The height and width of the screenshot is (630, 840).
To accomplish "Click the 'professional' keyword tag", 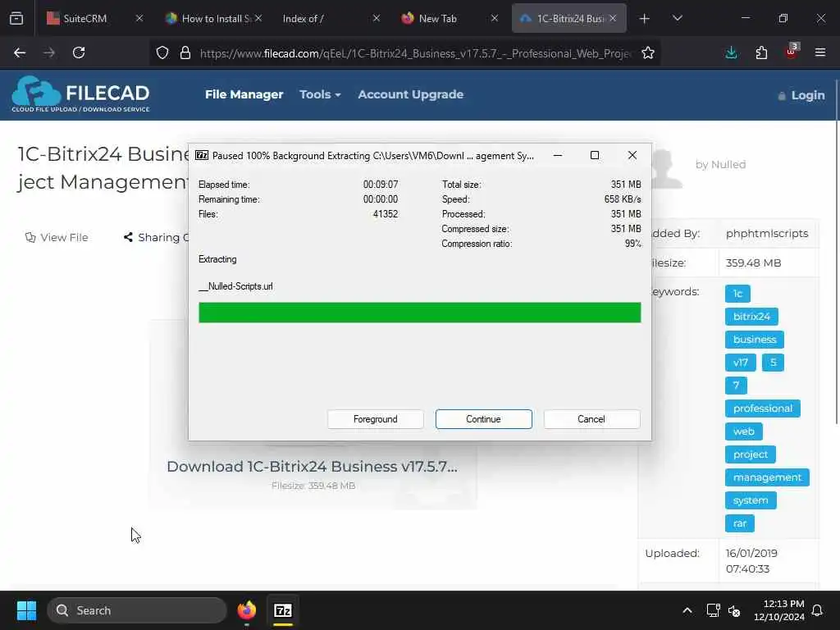I will point(762,409).
